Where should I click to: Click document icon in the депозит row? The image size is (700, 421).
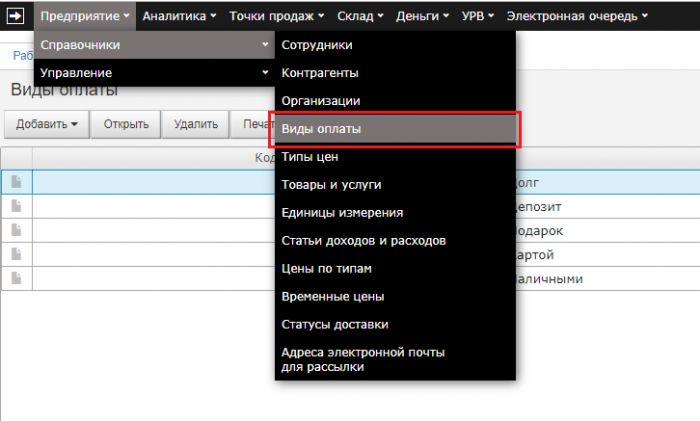[16, 205]
